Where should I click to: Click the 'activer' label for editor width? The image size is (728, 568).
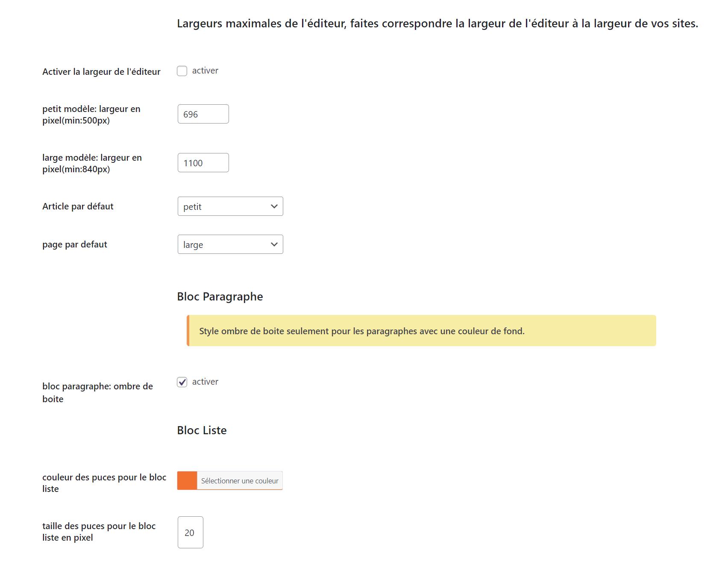tap(205, 71)
